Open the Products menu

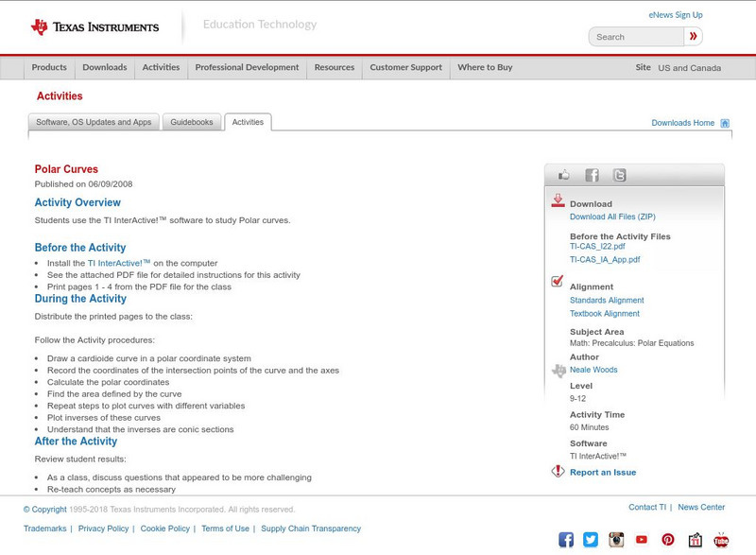pos(49,67)
